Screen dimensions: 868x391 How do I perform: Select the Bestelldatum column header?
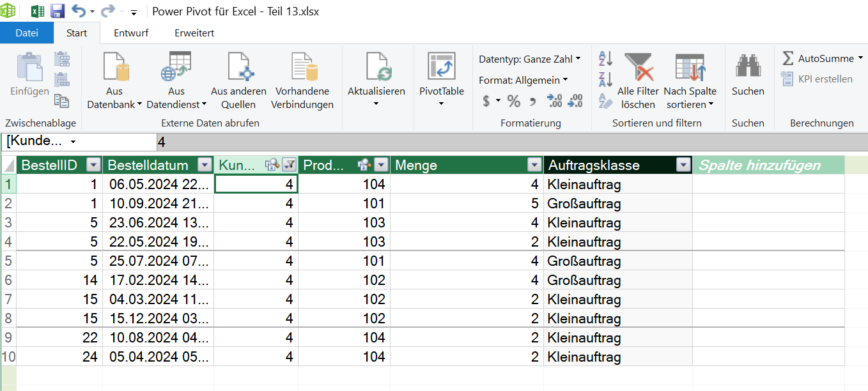click(159, 165)
